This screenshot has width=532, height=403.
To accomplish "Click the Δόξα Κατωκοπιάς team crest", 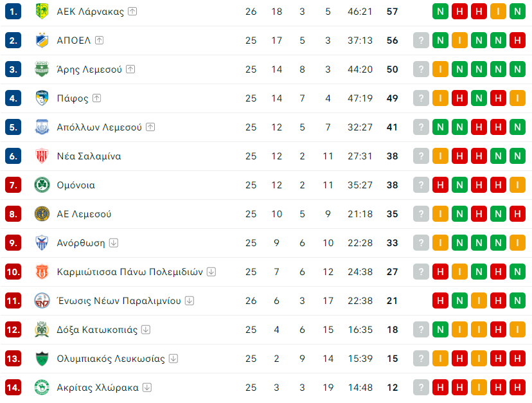I will point(42,330).
